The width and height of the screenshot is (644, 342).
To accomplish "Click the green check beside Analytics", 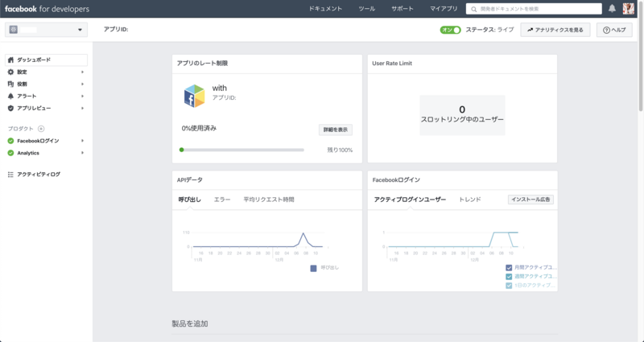I will tap(11, 153).
